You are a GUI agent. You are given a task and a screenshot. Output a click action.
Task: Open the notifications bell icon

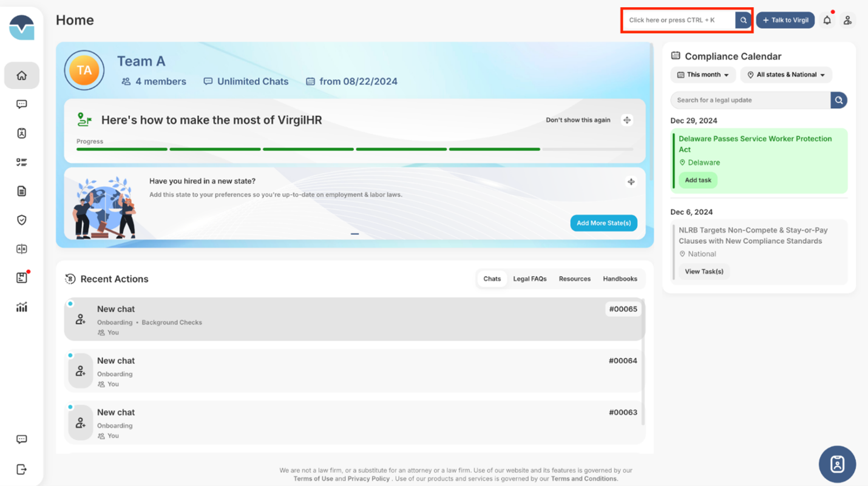[827, 20]
